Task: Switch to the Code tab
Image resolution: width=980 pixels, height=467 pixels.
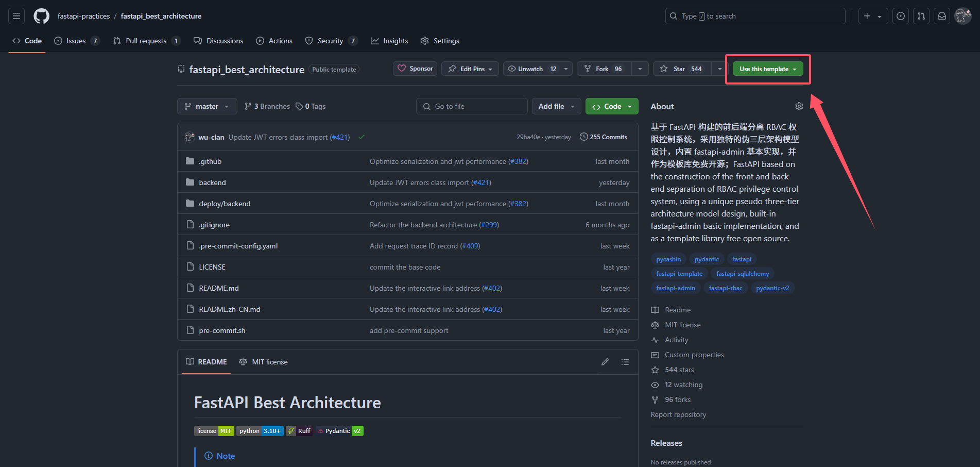Action: (x=27, y=41)
